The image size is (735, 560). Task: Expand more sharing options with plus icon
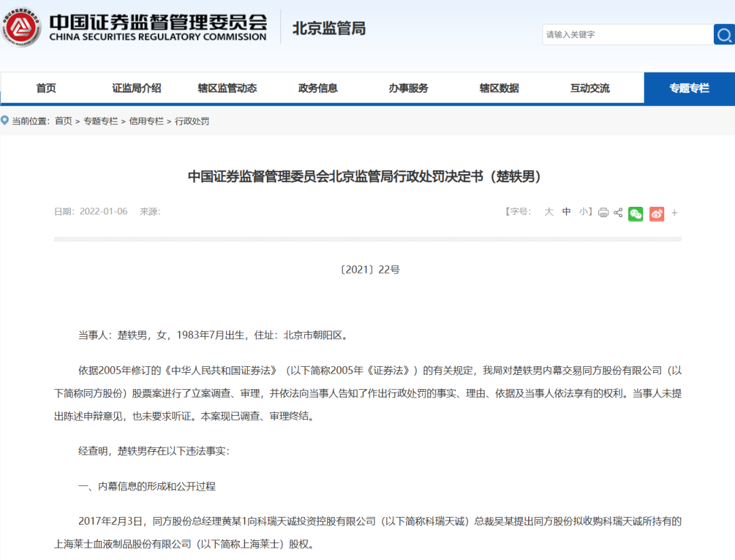pos(674,213)
